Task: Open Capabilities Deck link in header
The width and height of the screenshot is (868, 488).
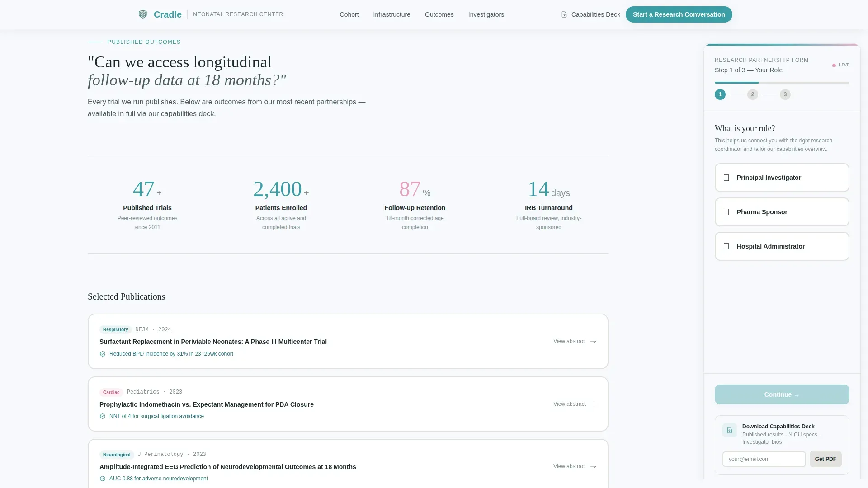Action: (591, 14)
